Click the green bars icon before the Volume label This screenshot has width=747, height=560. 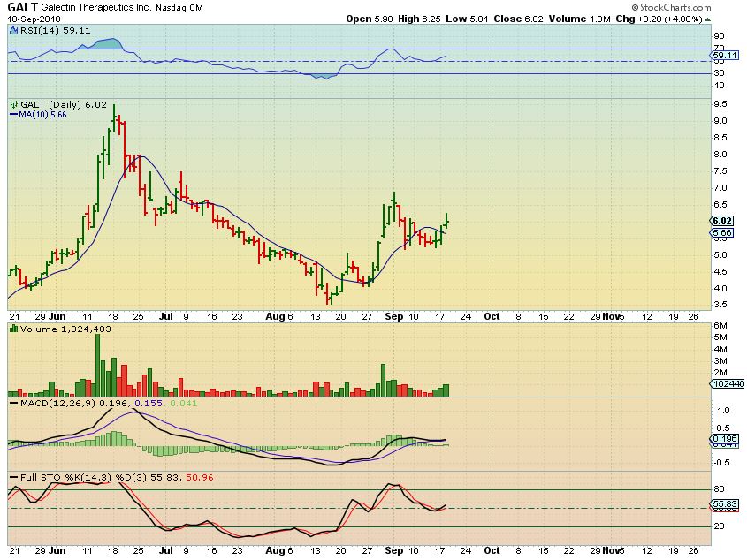14,328
